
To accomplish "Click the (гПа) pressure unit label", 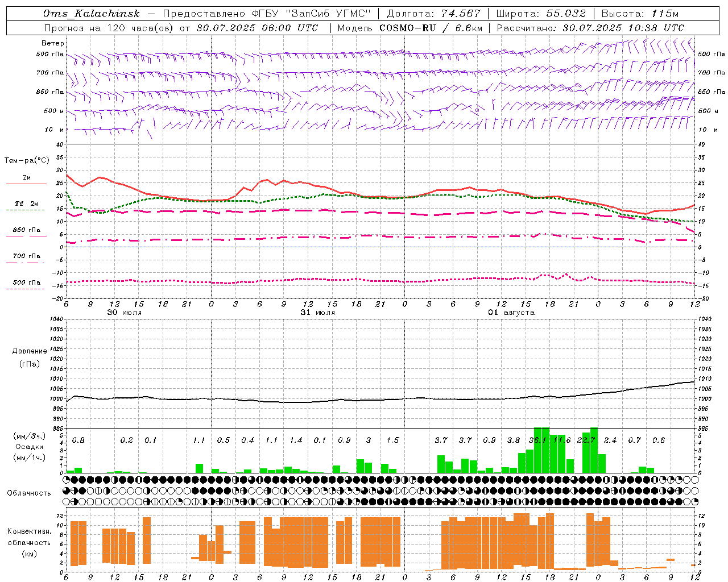I will [30, 364].
